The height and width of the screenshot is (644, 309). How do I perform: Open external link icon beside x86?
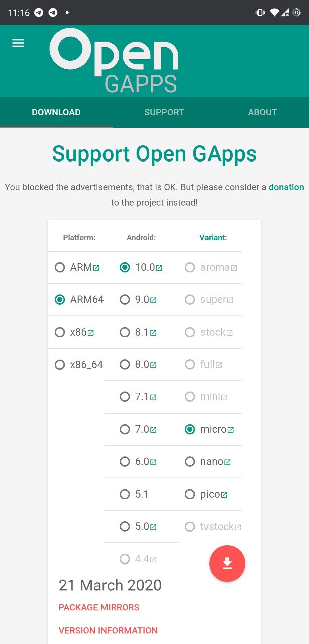(91, 333)
